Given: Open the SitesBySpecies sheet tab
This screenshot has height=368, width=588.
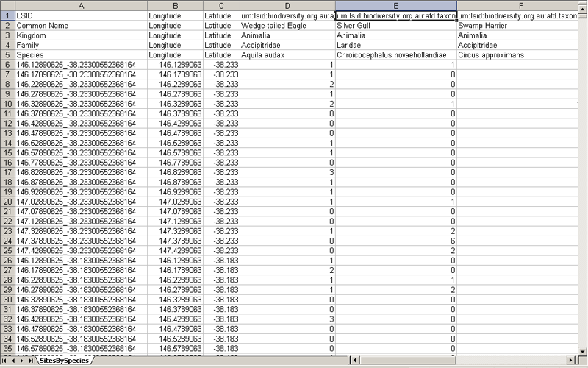Looking at the screenshot, I should coord(64,361).
